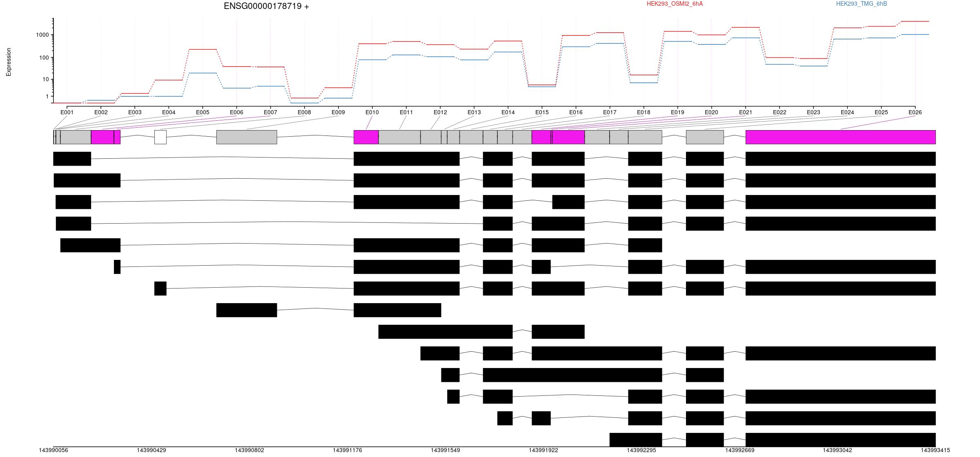Click exon label E006
Image resolution: width=980 pixels, height=457 pixels.
tap(236, 112)
